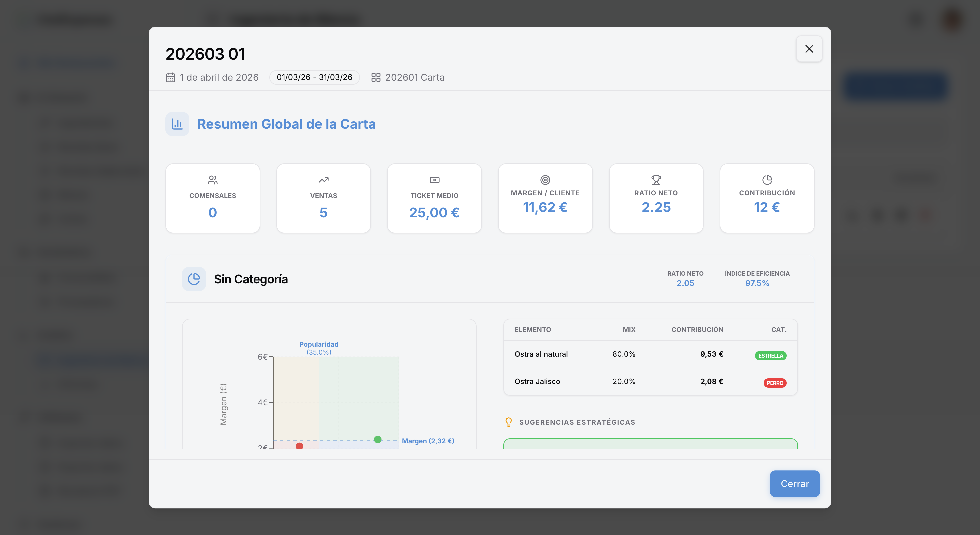The image size is (980, 535).
Task: Click the PERRO category badge
Action: 775,383
